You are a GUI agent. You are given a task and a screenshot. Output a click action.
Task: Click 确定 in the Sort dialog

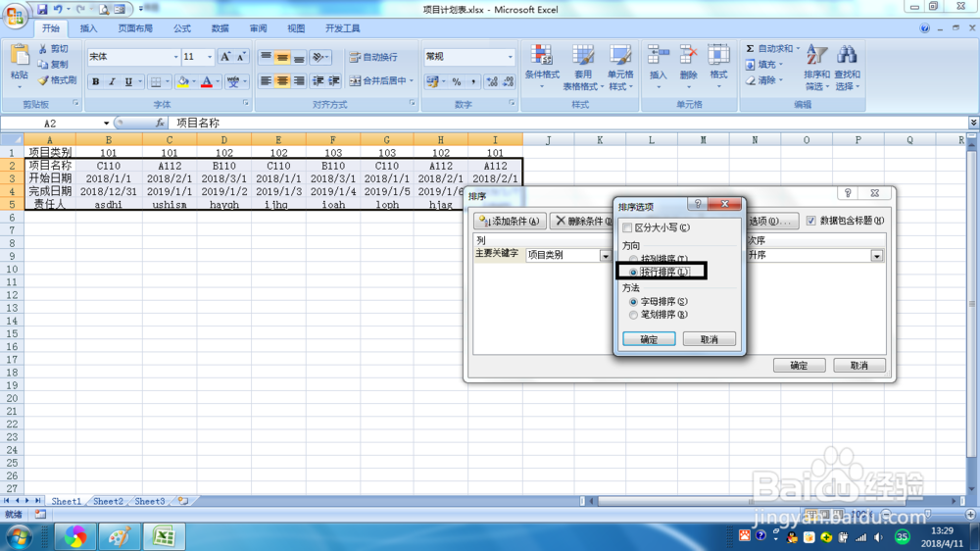[799, 366]
